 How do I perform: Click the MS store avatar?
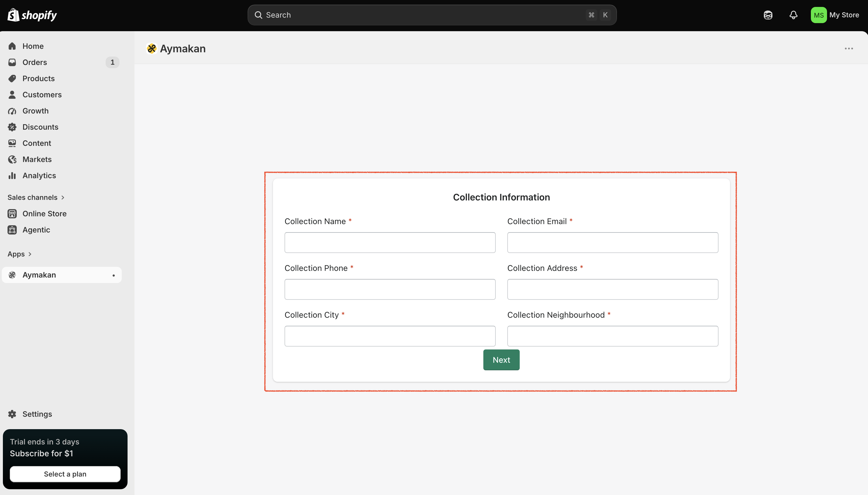coord(818,15)
